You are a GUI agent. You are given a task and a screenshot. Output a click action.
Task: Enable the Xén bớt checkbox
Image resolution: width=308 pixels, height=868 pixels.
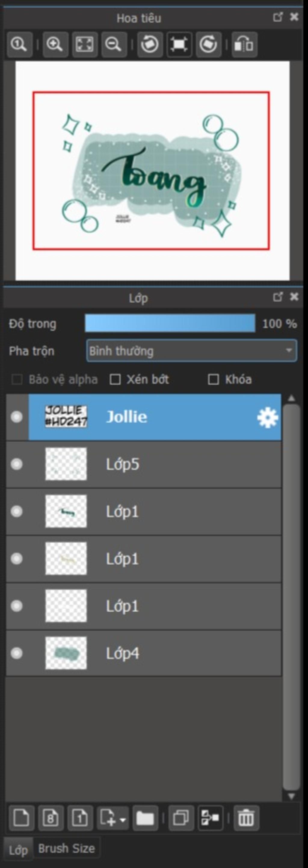pyautogui.click(x=115, y=380)
